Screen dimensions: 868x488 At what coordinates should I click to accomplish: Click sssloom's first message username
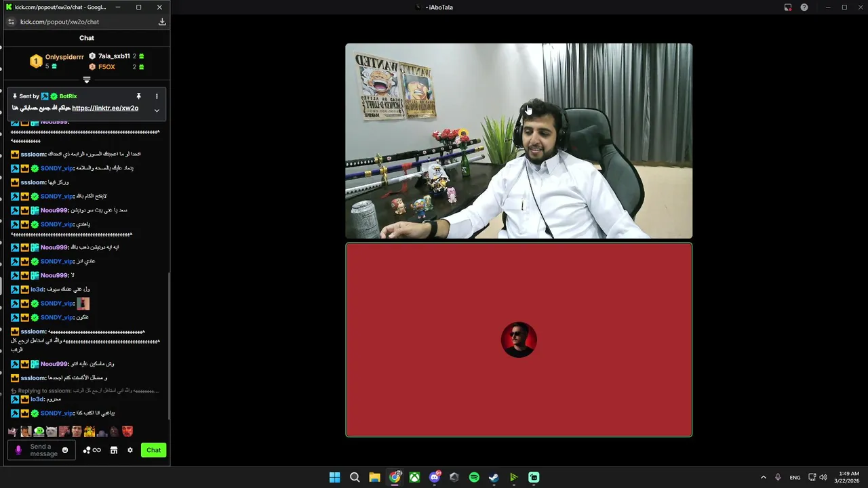click(33, 154)
